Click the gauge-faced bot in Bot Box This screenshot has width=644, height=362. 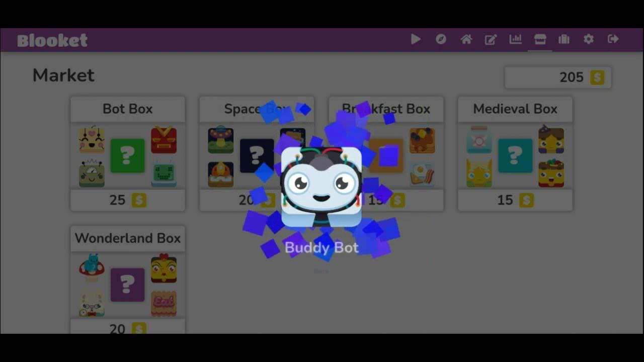pos(92,174)
